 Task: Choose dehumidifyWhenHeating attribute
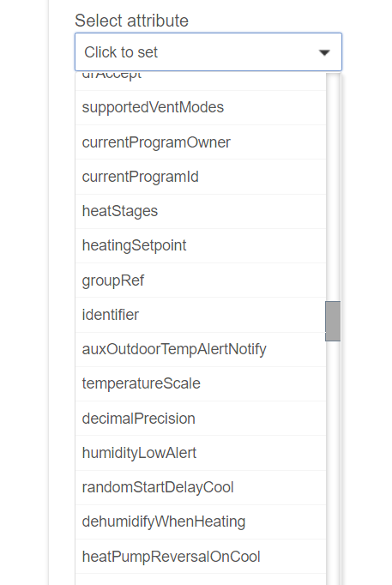[201, 522]
